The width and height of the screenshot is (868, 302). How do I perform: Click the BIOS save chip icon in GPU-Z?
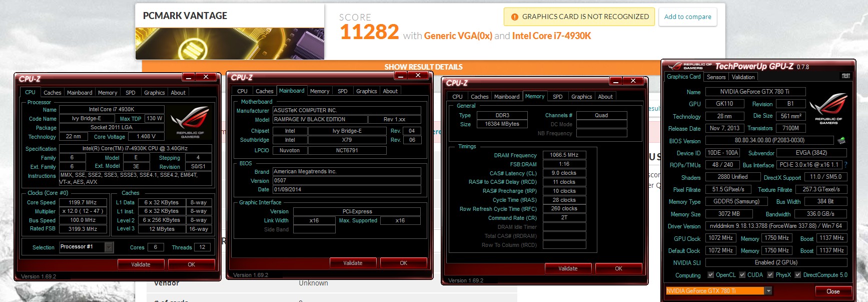841,141
